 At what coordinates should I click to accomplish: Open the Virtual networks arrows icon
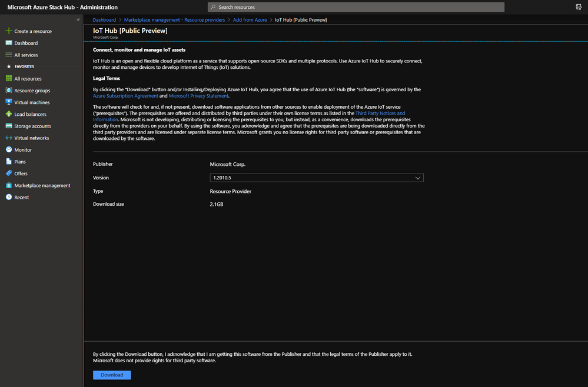(9, 138)
